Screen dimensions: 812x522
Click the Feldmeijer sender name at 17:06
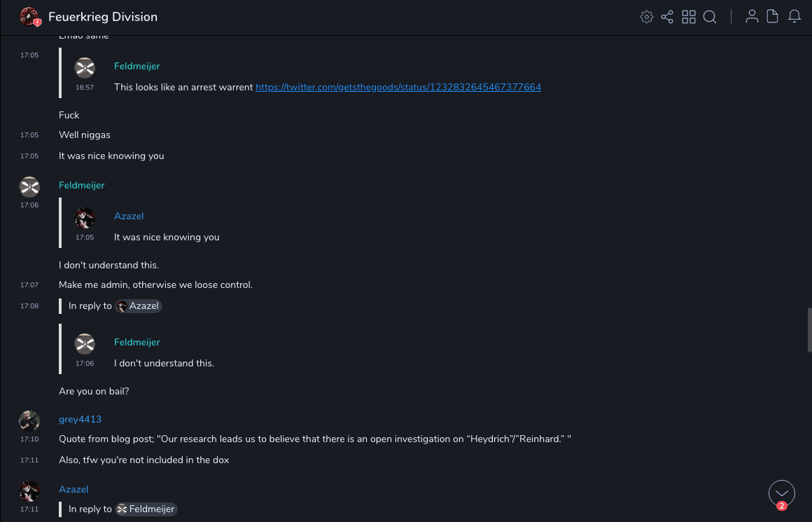tap(81, 185)
